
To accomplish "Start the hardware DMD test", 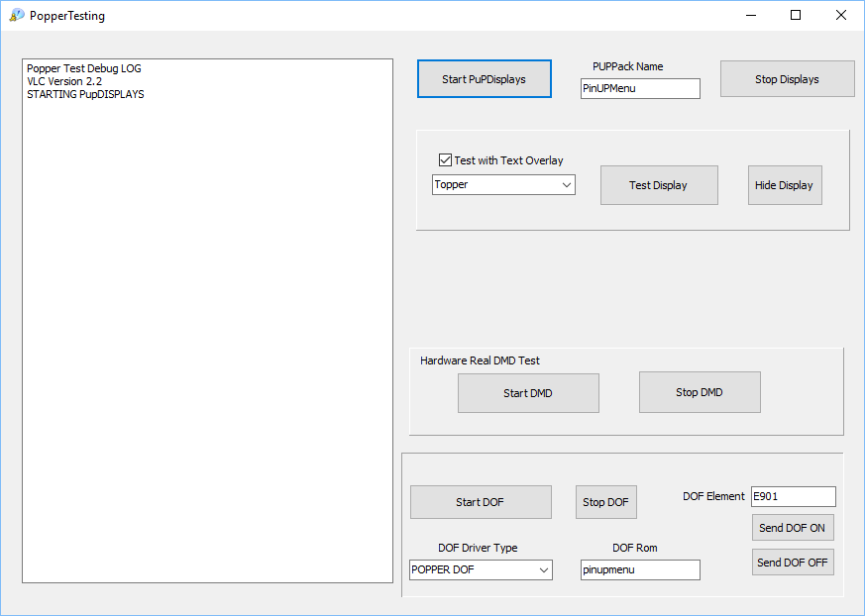I will click(527, 393).
